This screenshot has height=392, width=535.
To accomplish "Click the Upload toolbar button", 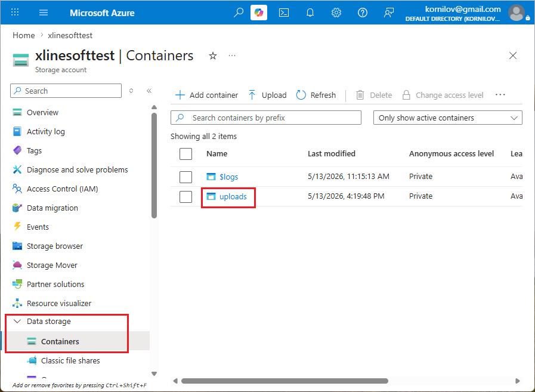I will tap(267, 95).
